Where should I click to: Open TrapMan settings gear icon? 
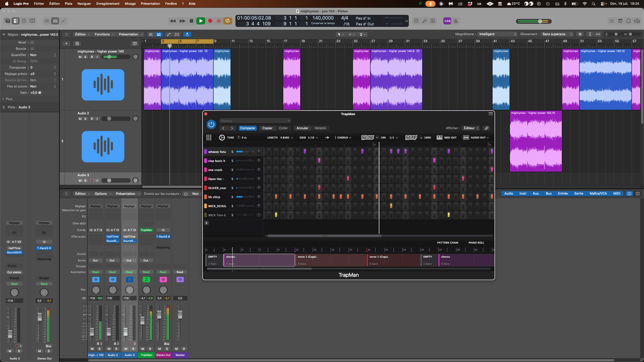tap(222, 138)
